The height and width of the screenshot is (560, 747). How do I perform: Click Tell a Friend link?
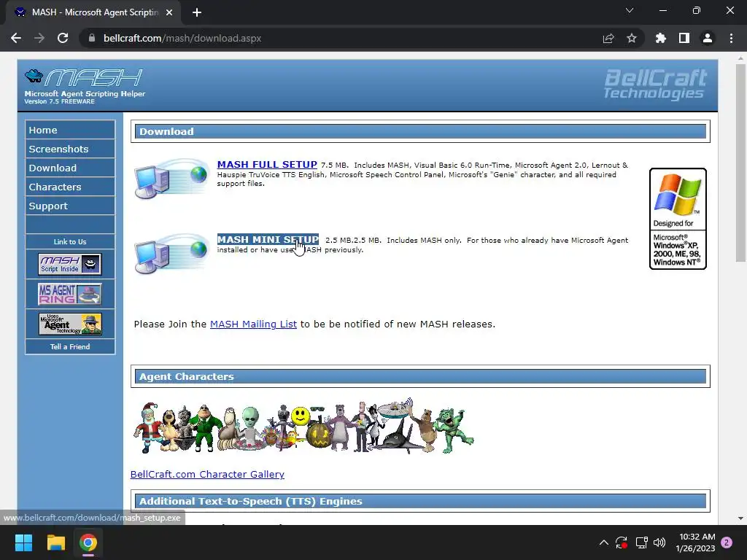tap(70, 346)
